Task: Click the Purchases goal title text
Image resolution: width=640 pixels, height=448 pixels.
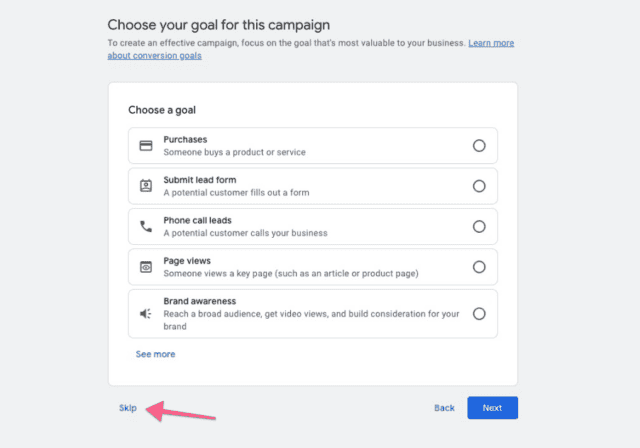Action: pos(185,140)
